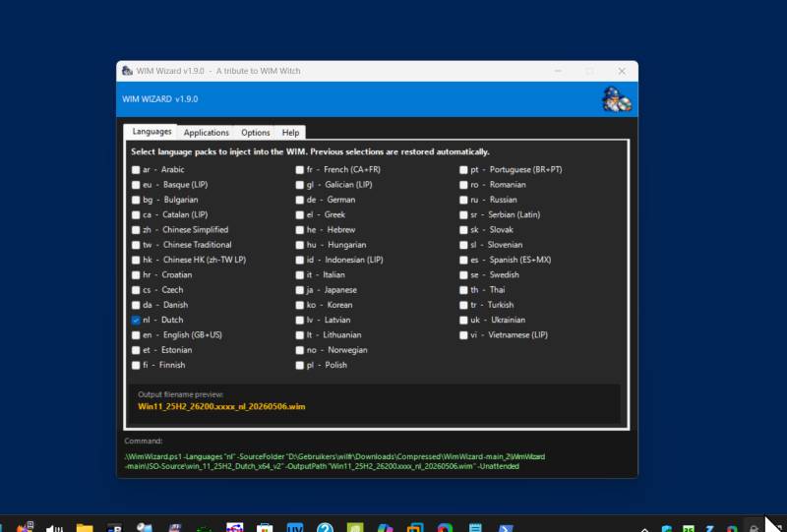Open Microsoft Store icon in taskbar

coord(265,528)
